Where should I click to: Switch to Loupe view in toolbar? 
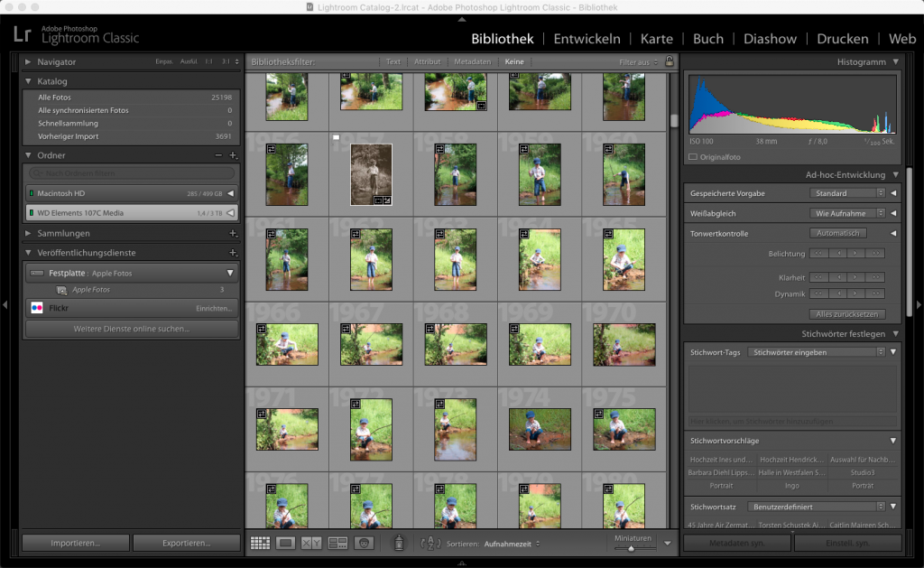286,543
